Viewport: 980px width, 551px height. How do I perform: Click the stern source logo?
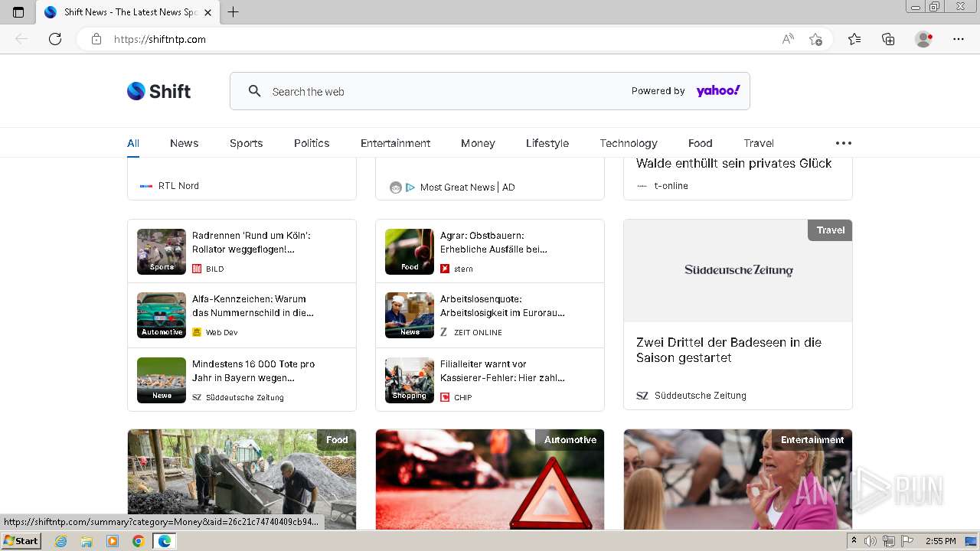[x=445, y=269]
